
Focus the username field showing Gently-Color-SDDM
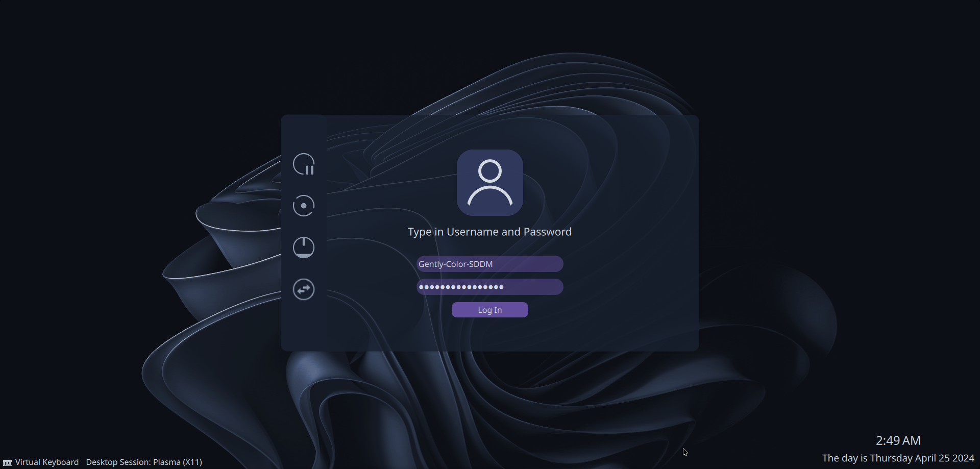pyautogui.click(x=490, y=264)
